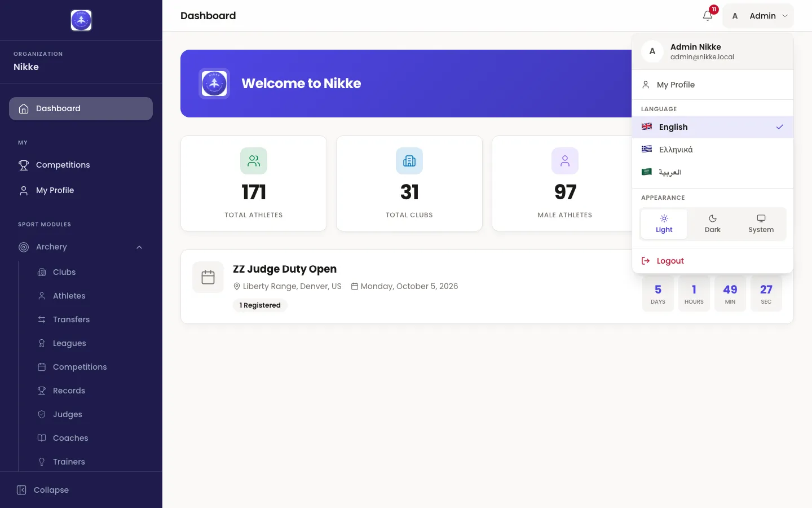Click the ribbon icon beside Leagues

[x=42, y=343]
